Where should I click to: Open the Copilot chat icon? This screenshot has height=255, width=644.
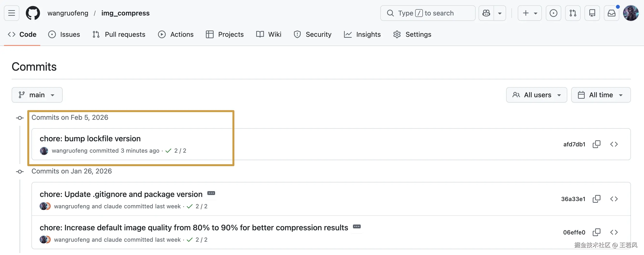[486, 13]
